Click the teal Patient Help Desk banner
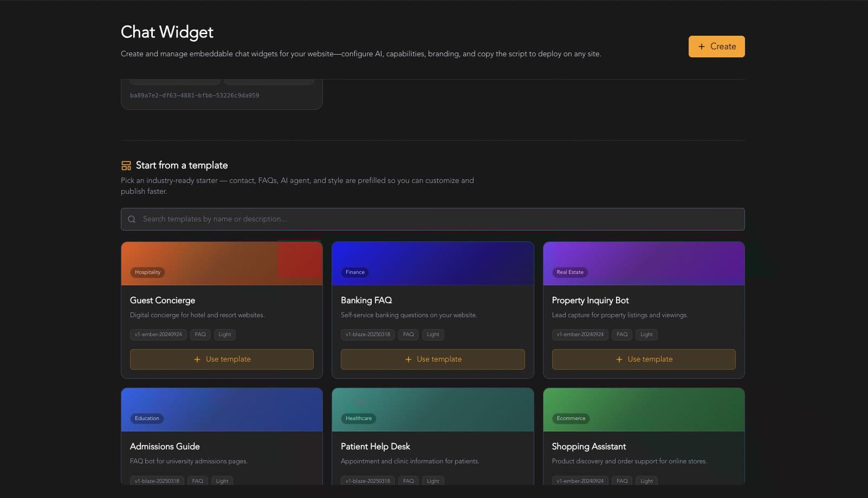Viewport: 868px width, 498px height. (x=432, y=410)
